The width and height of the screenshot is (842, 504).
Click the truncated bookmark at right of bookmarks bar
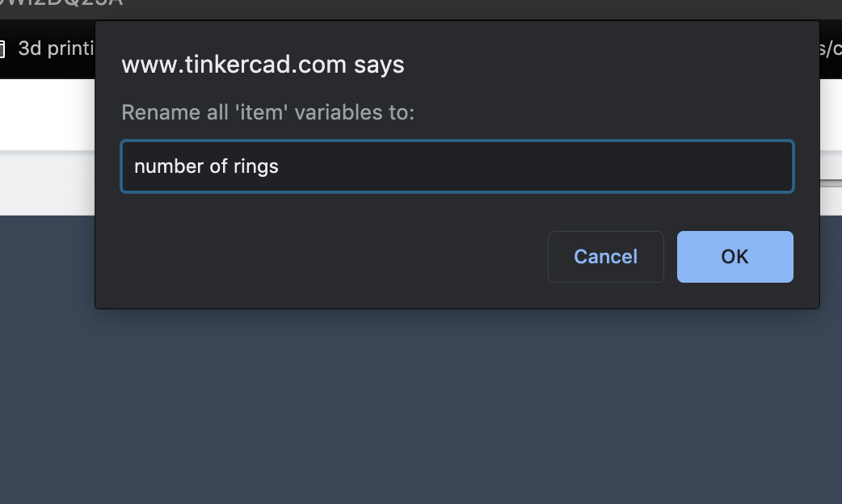tap(831, 48)
